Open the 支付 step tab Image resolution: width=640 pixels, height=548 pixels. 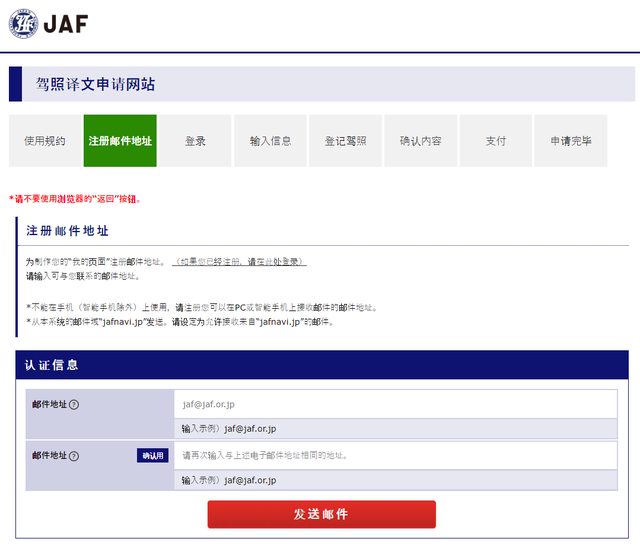(495, 141)
